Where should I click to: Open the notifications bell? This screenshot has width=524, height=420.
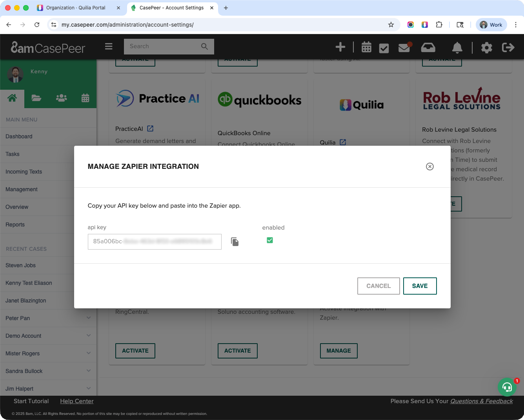point(457,47)
